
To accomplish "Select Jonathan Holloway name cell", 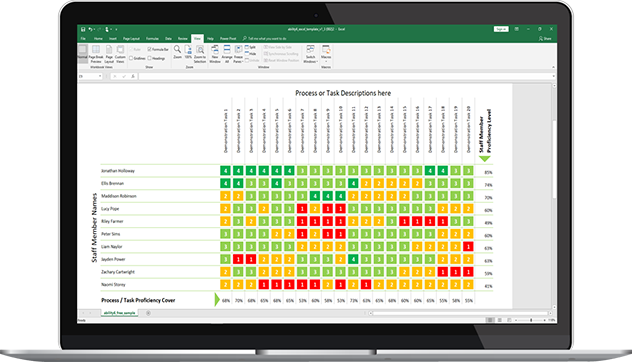I will coord(118,171).
